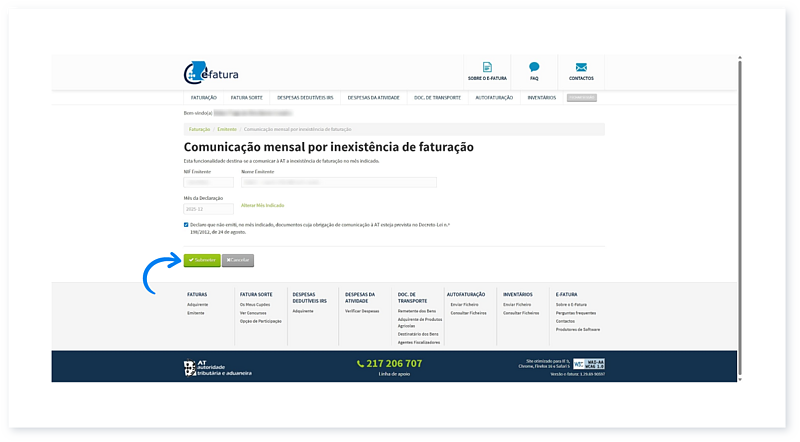This screenshot has height=442, width=800.
Task: Open the Contactos footer link
Action: (x=565, y=321)
